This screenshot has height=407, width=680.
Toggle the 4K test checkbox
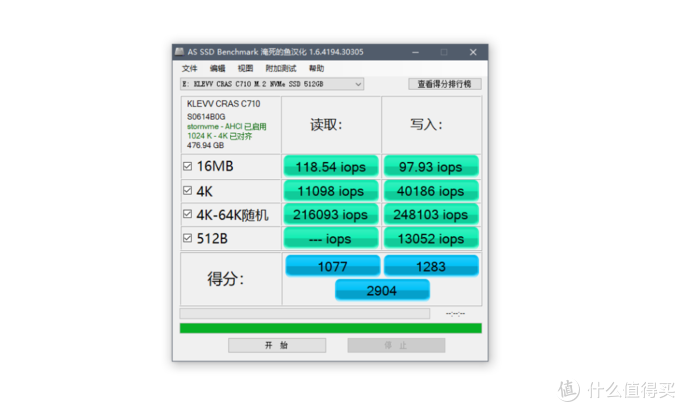coord(187,191)
